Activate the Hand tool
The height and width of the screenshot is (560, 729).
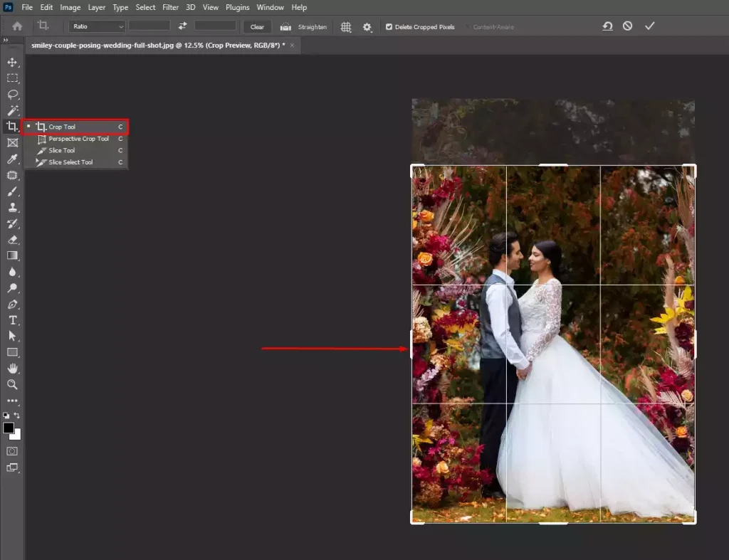click(x=12, y=369)
